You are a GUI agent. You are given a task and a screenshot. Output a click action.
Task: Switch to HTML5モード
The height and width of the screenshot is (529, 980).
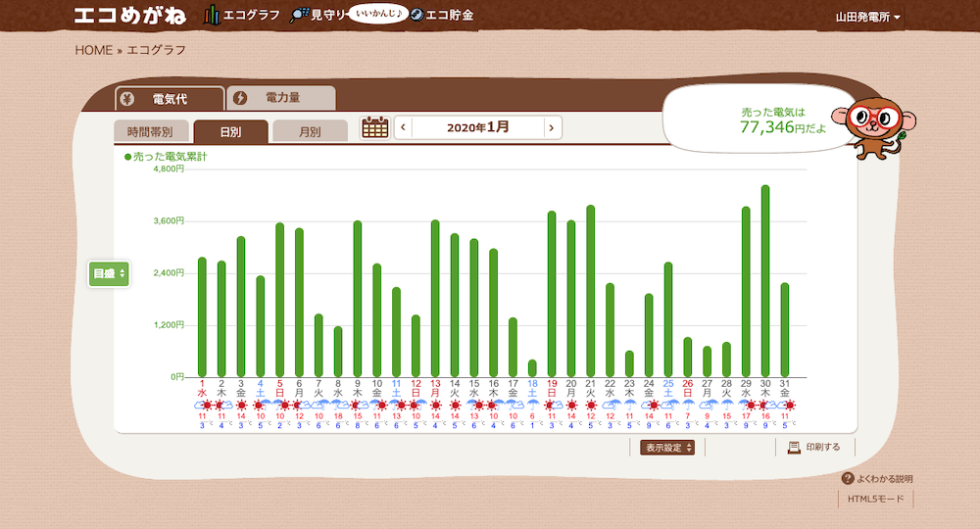[x=875, y=499]
